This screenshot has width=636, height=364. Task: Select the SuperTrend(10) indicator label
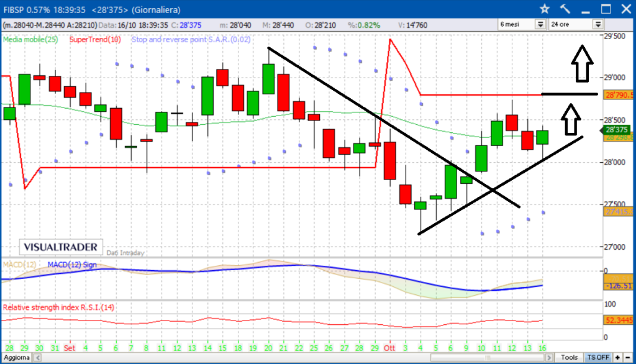[95, 39]
